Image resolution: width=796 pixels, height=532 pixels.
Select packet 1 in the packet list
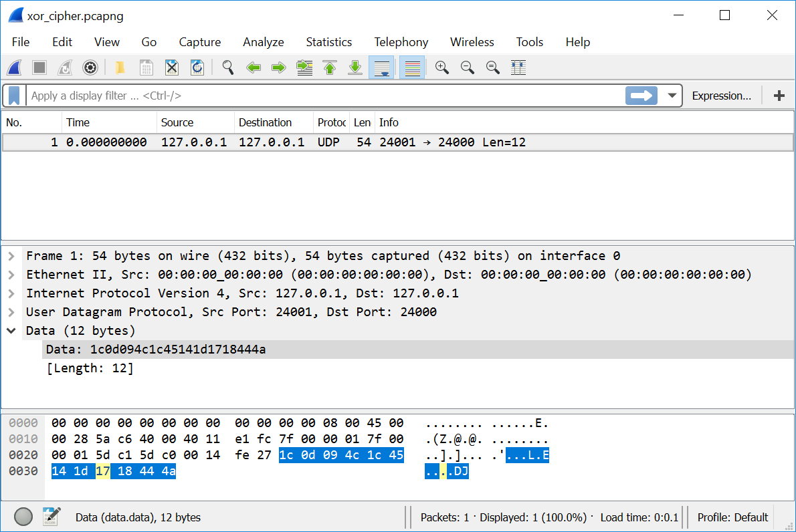tap(268, 142)
